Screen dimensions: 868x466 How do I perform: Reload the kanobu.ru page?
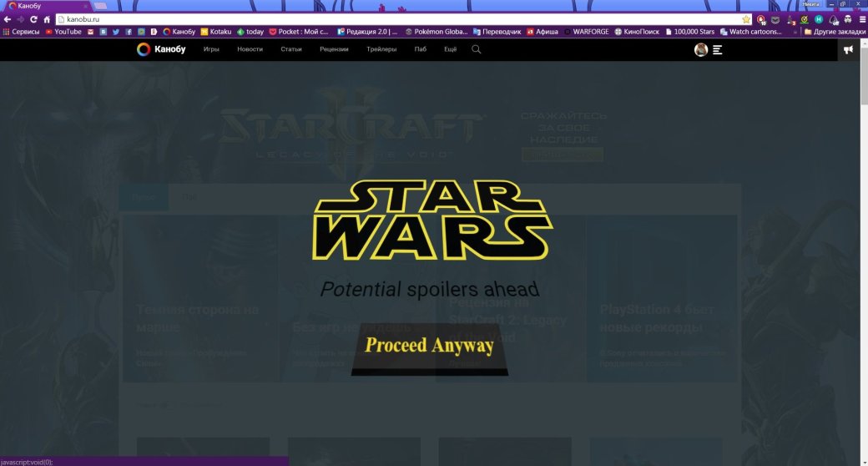point(33,19)
